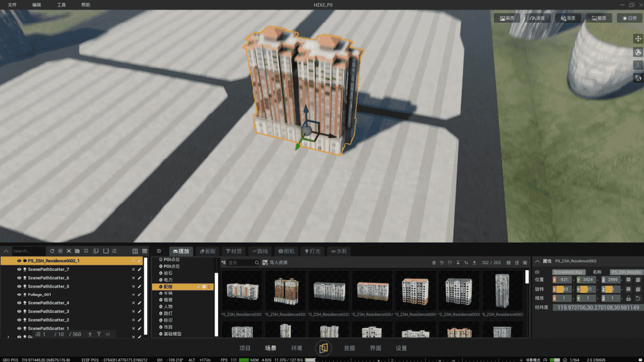The image size is (644, 362).
Task: Click the history icon in asset browser
Action: coord(441,262)
